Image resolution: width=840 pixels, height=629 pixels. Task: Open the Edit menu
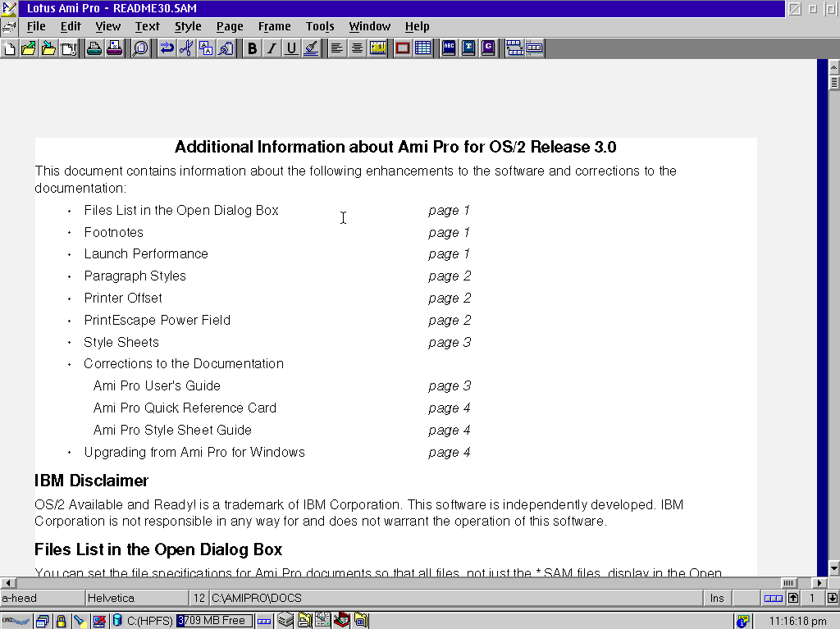tap(71, 26)
